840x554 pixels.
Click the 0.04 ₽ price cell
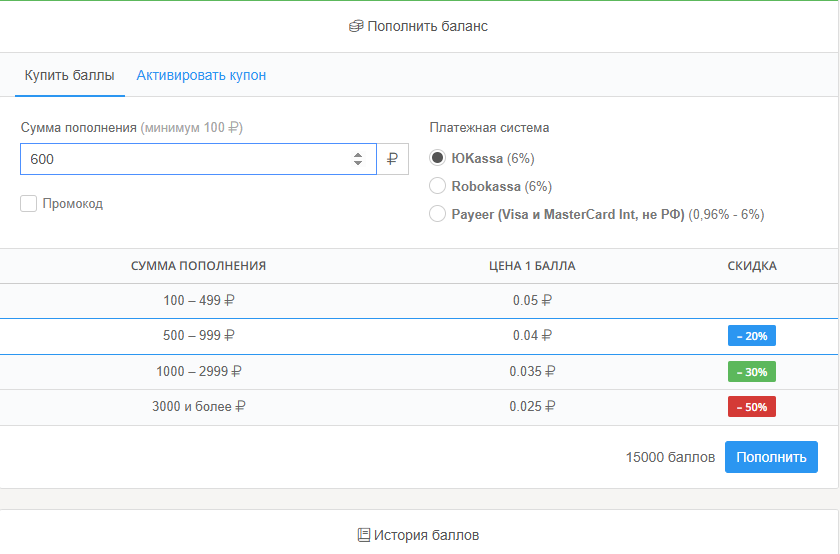(x=532, y=335)
